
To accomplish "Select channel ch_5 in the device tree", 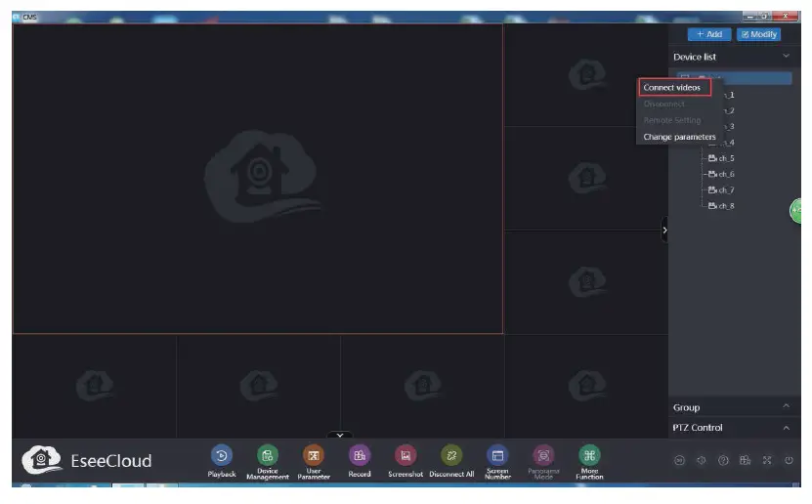I will [721, 158].
